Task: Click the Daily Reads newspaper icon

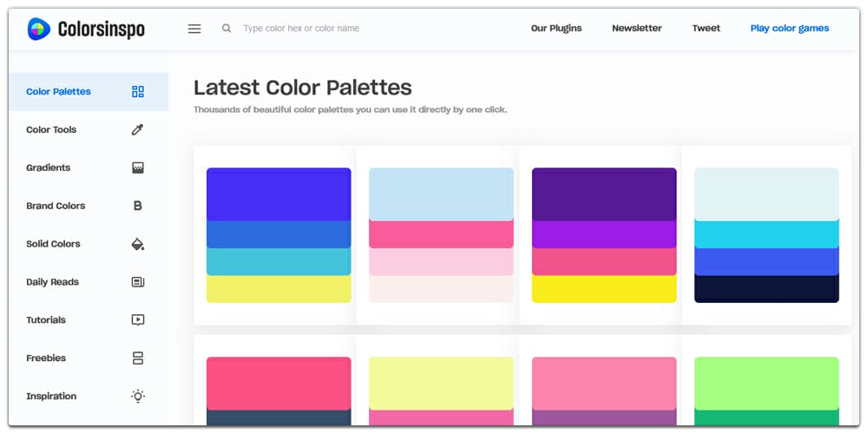Action: click(x=138, y=282)
